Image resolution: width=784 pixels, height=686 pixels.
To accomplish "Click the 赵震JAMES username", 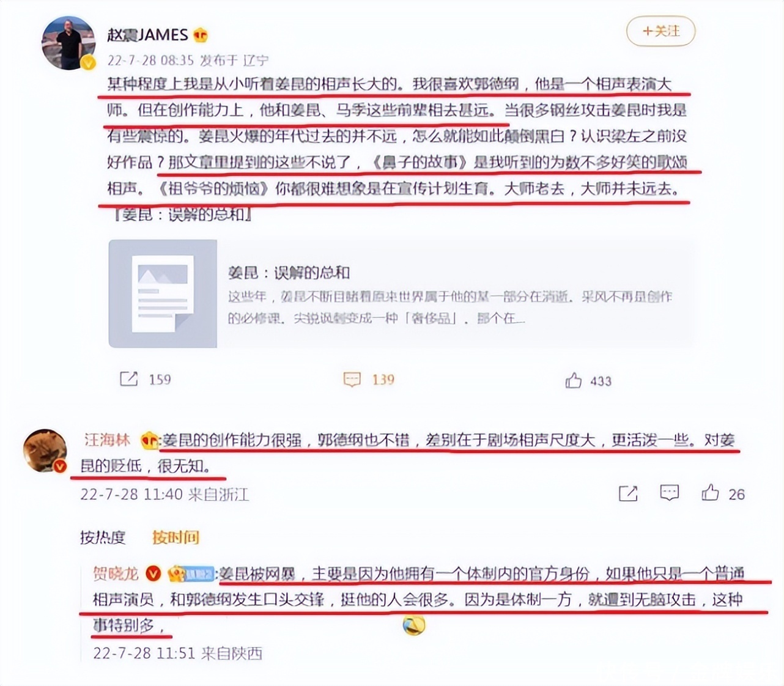I will pyautogui.click(x=147, y=35).
